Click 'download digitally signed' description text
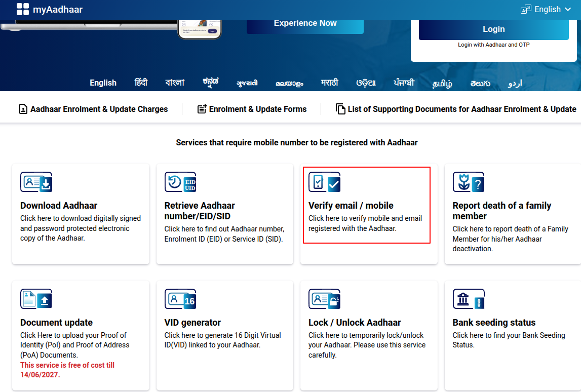Image resolution: width=581 pixels, height=392 pixels. click(81, 228)
